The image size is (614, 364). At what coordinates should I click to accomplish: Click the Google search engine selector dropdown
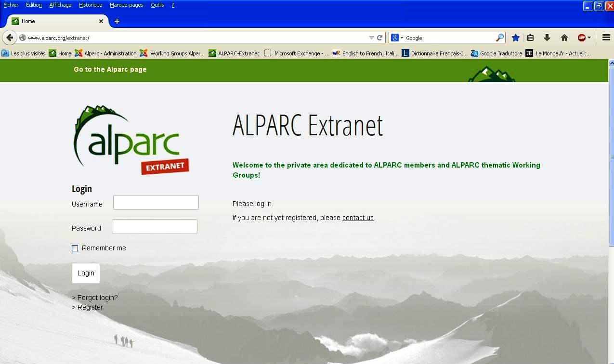[397, 38]
